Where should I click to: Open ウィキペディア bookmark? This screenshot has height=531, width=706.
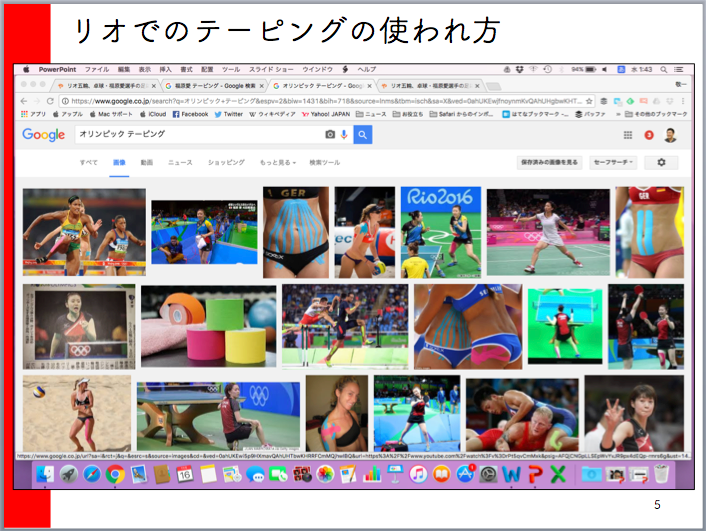(x=272, y=114)
